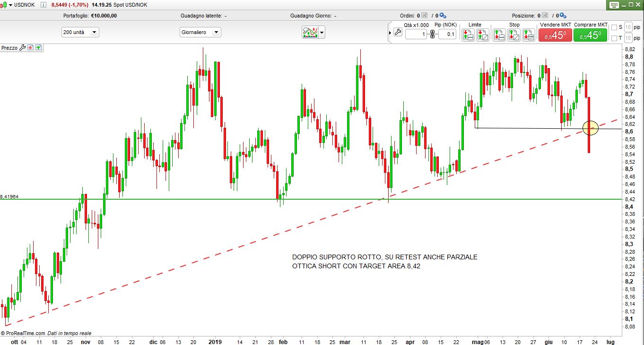
Task: Enable the T target pip checkbox
Action: (614, 38)
